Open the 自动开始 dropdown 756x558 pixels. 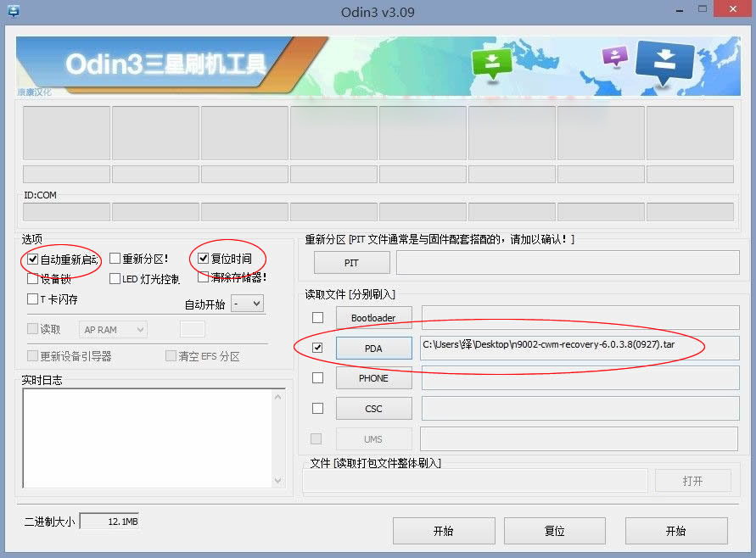248,304
